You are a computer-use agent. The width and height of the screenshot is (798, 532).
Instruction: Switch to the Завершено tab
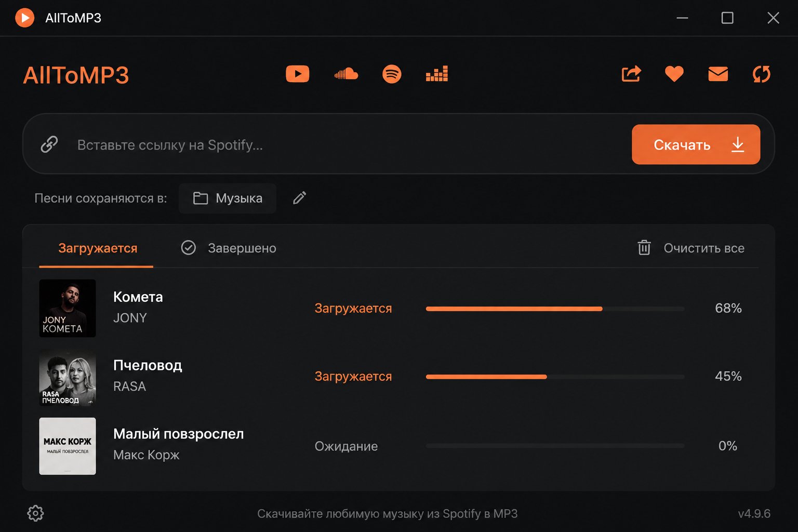(229, 248)
